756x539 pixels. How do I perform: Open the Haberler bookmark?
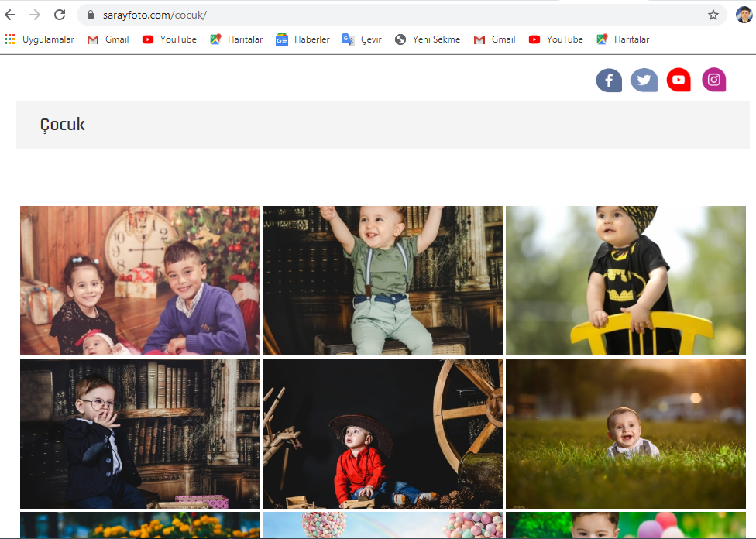[x=302, y=39]
